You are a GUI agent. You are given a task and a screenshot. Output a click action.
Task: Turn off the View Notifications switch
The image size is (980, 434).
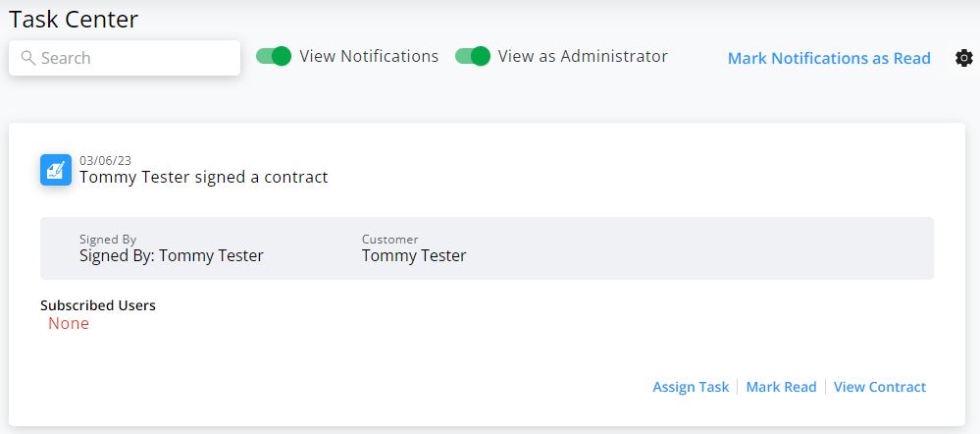click(x=274, y=56)
